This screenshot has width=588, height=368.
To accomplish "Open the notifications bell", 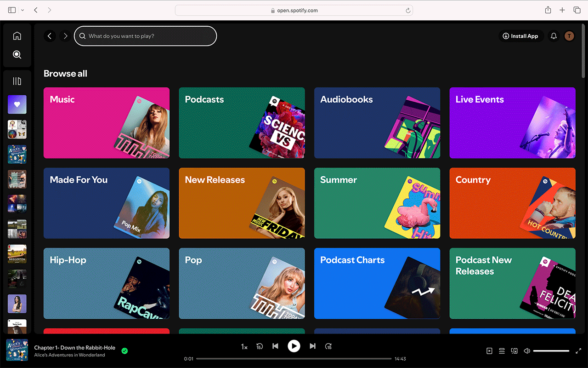I will 553,36.
